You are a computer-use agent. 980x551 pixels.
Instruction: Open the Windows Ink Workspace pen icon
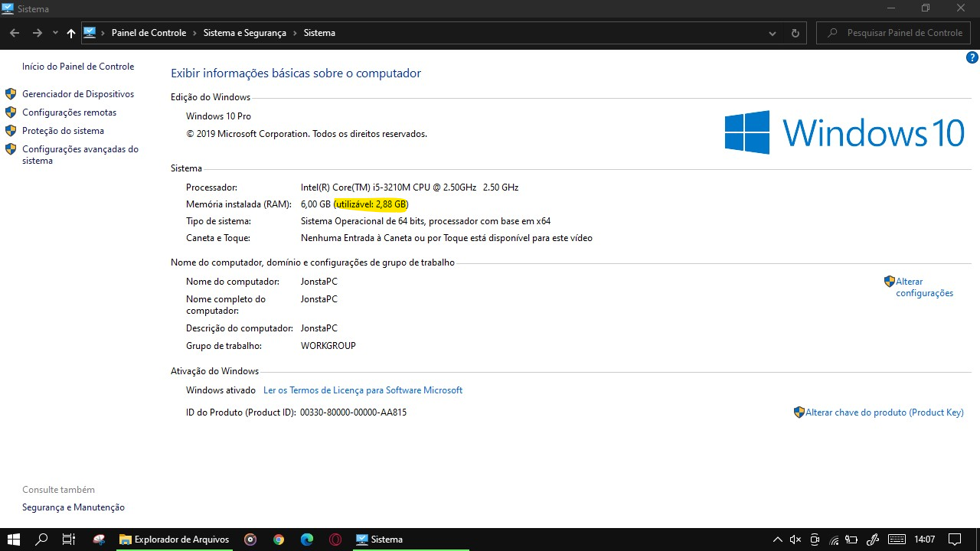[871, 540]
